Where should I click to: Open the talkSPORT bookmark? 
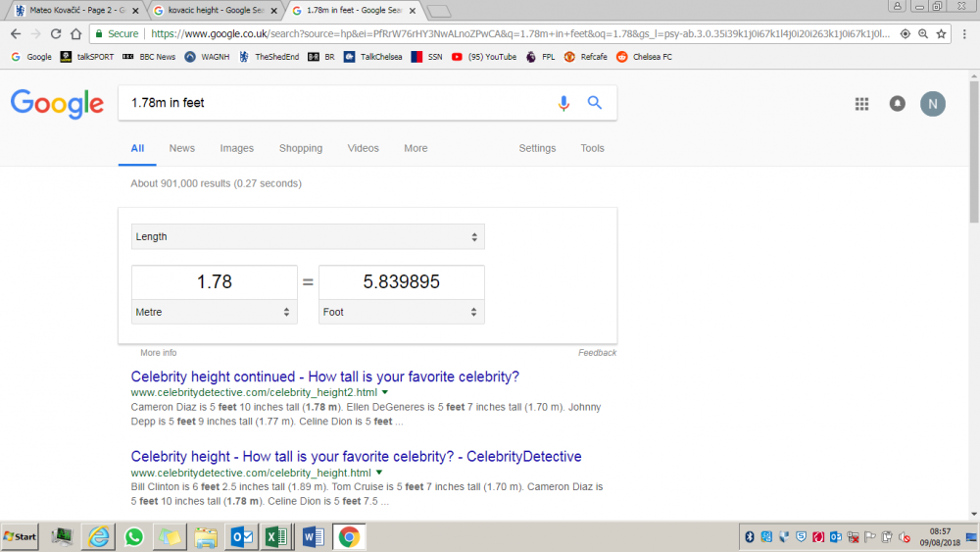click(x=87, y=57)
